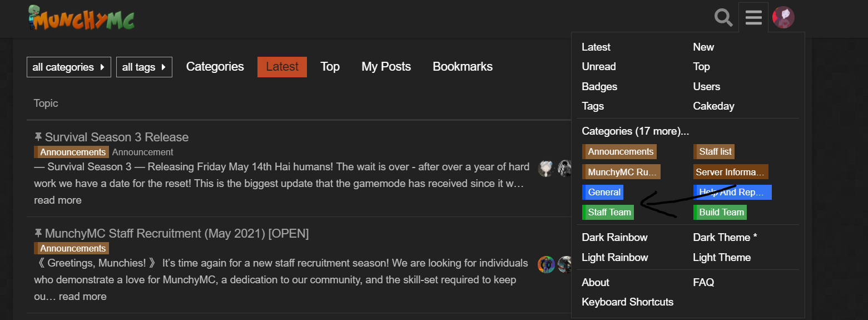Screen dimensions: 868x320
Task: Switch to Dark Rainbow theme
Action: coord(614,238)
